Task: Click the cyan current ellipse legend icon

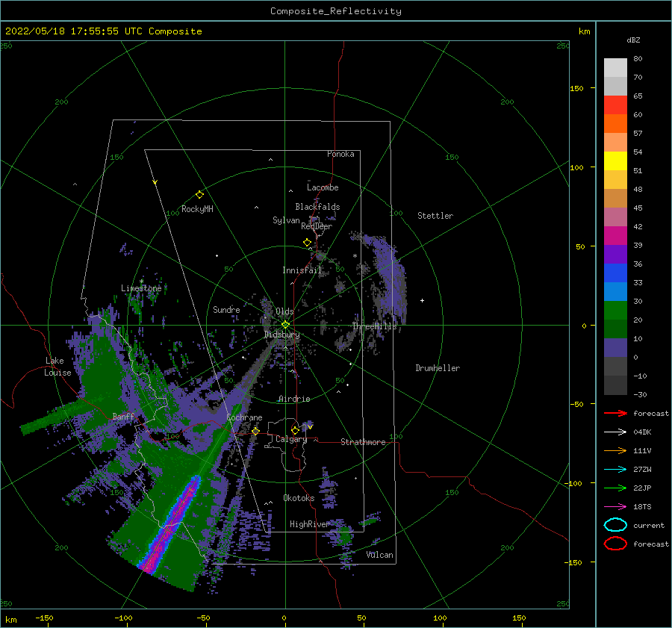Action: 615,525
